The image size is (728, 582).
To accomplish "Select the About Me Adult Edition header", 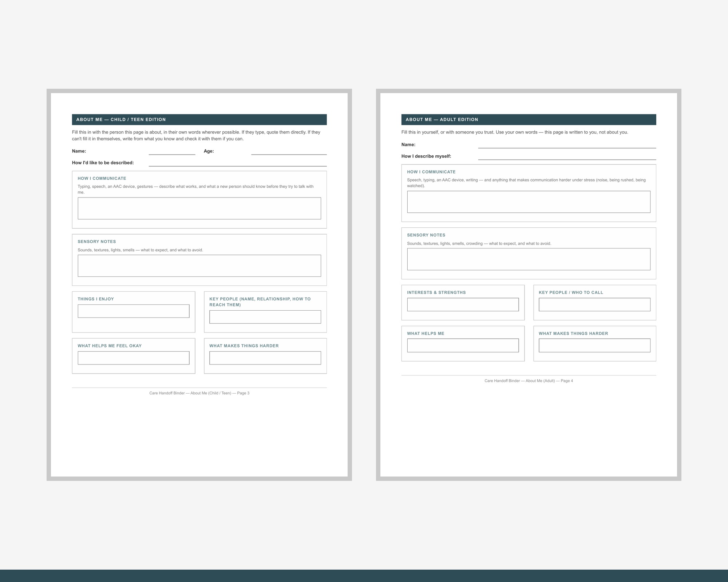I will point(529,120).
